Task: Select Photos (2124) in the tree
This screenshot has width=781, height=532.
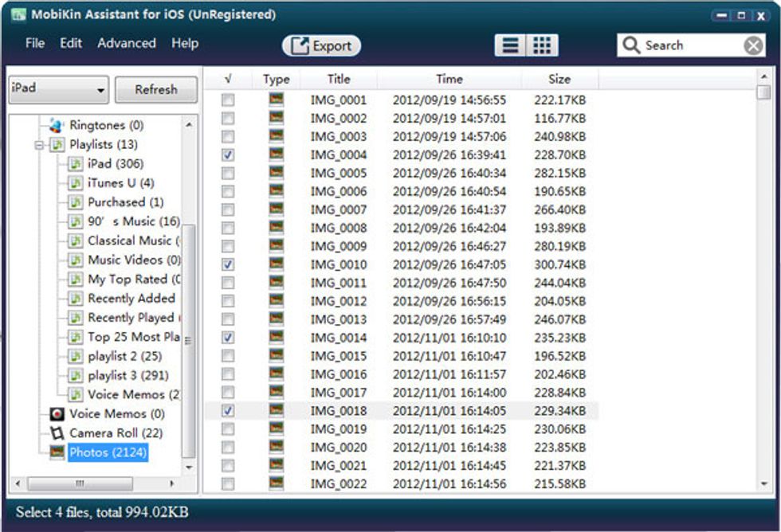Action: [108, 452]
